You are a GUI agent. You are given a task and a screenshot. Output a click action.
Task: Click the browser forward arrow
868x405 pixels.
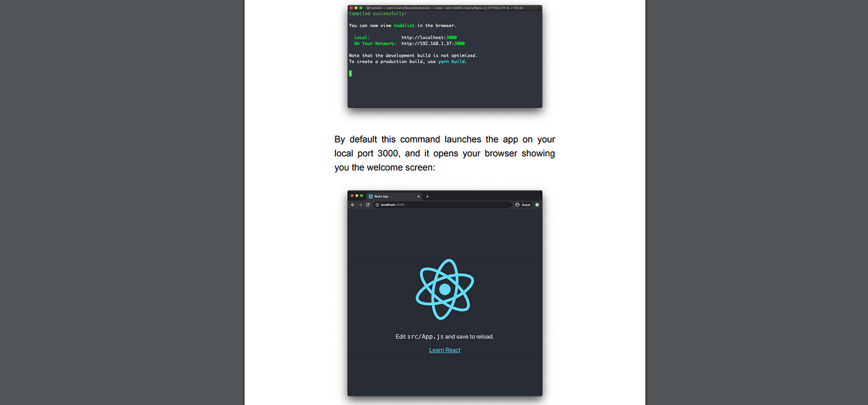pos(360,205)
